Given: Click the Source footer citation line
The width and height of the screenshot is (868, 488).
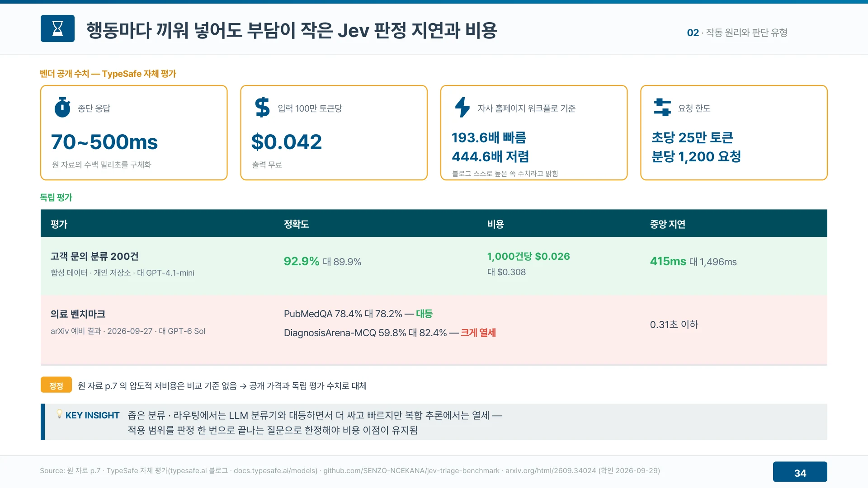Looking at the screenshot, I should click(x=350, y=470).
